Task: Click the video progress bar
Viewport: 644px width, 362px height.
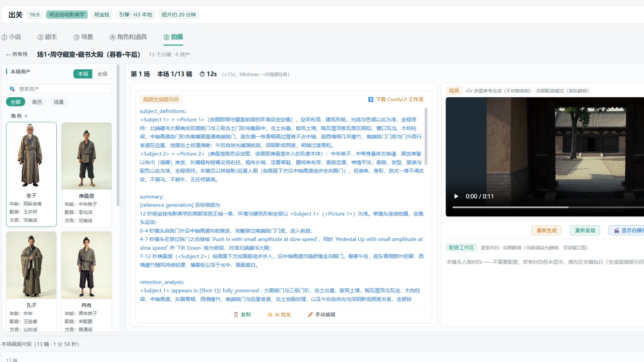Action: 548,207
